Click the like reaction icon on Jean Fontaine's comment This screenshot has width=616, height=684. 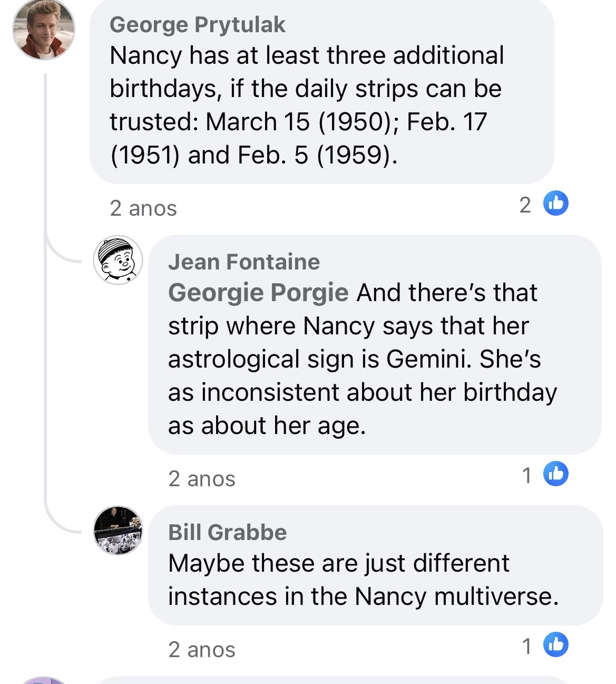click(x=556, y=474)
